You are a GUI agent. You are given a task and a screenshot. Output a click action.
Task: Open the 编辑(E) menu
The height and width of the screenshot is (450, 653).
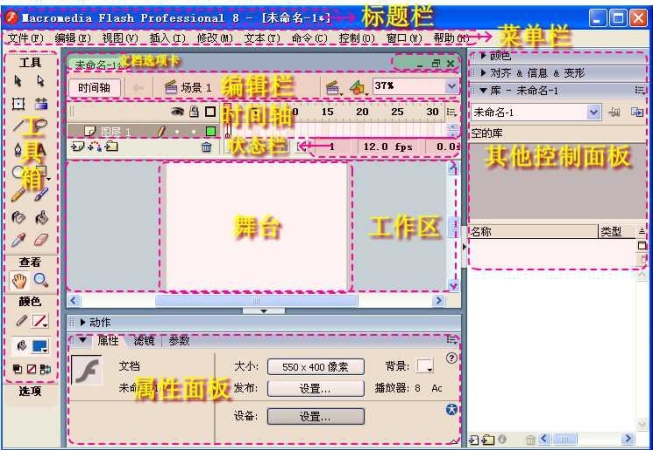coord(72,38)
